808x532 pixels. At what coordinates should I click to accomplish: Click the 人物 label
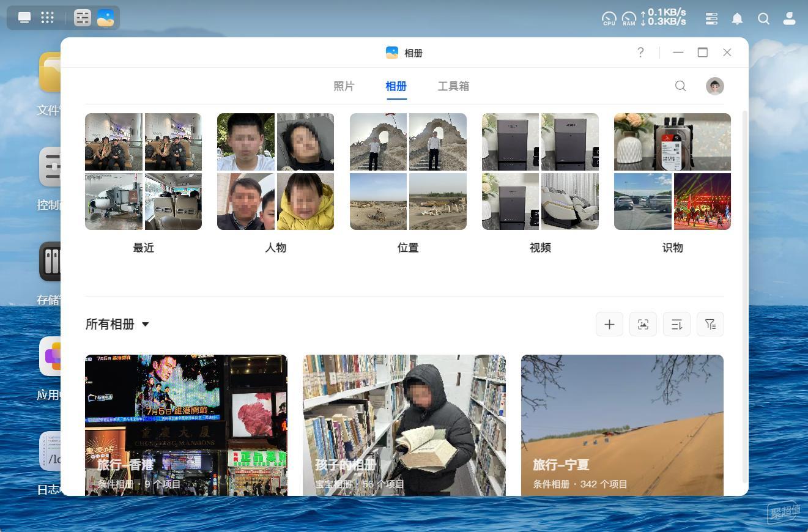click(275, 248)
